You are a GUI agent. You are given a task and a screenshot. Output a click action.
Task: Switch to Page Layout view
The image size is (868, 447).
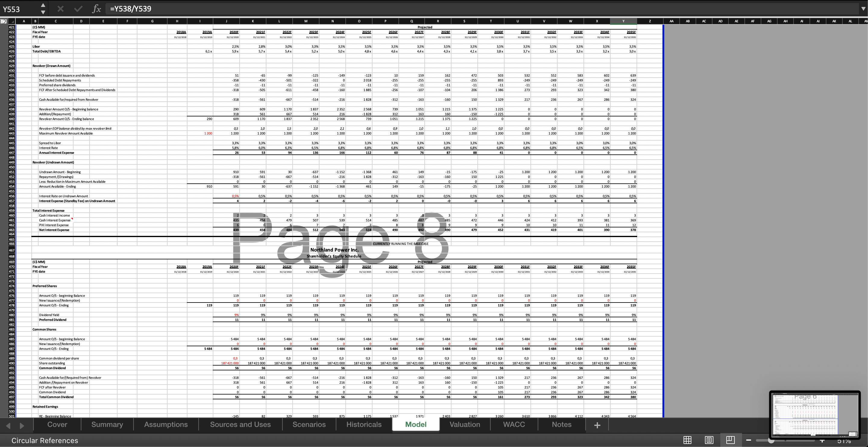tap(709, 440)
